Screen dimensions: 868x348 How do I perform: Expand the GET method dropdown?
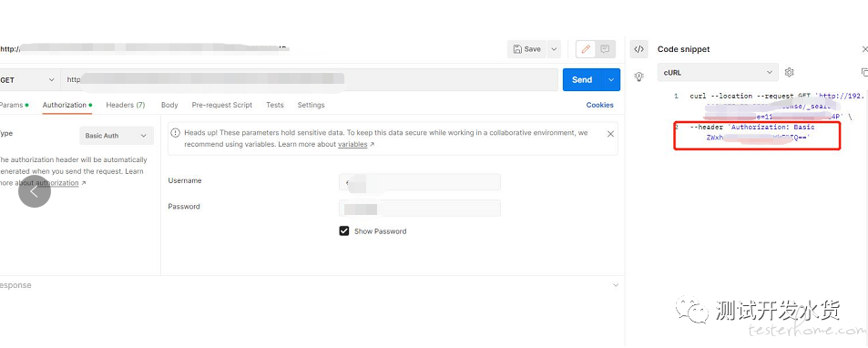pos(27,79)
